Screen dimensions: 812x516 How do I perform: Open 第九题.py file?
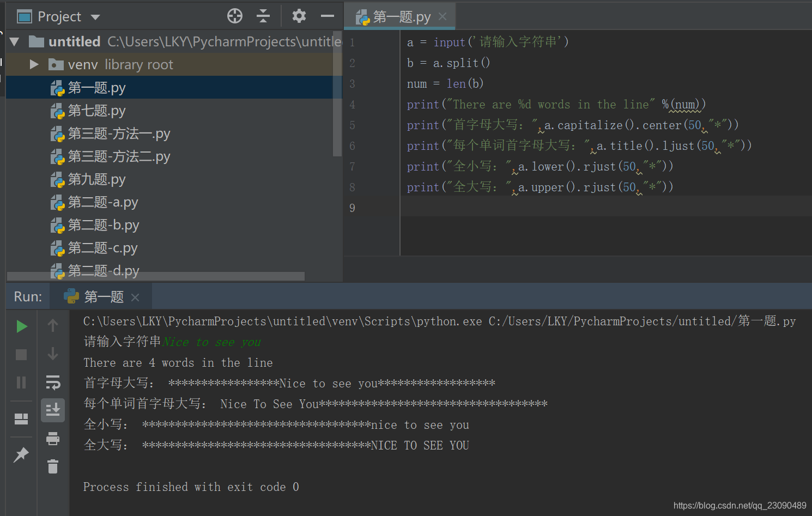point(88,179)
